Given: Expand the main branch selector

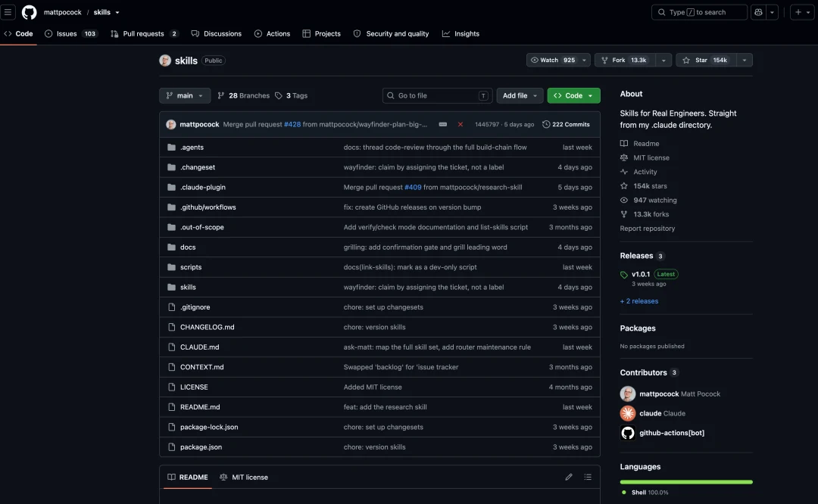Looking at the screenshot, I should point(185,95).
